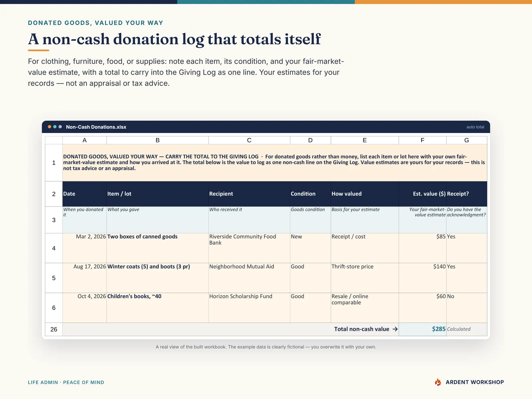Click the 'New' condition cell
The image size is (532, 399).
click(311, 248)
